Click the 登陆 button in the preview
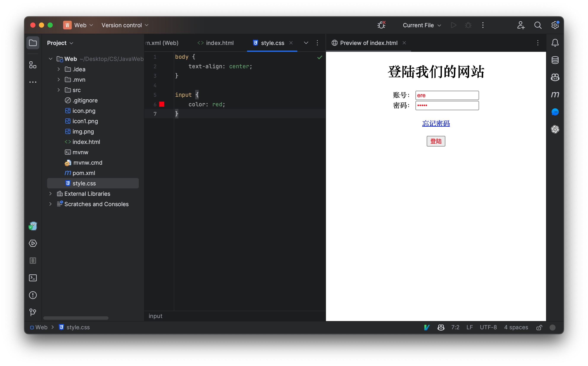 (436, 141)
